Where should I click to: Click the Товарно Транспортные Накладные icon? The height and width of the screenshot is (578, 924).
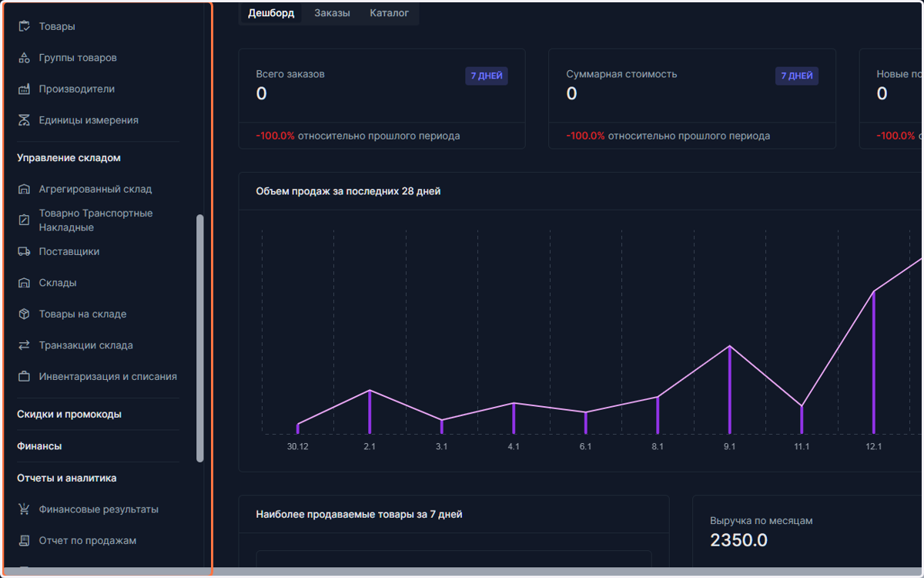pos(24,220)
